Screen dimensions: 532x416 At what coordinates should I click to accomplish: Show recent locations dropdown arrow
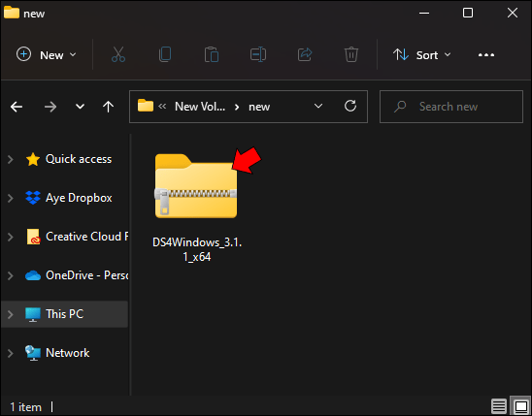(x=80, y=107)
